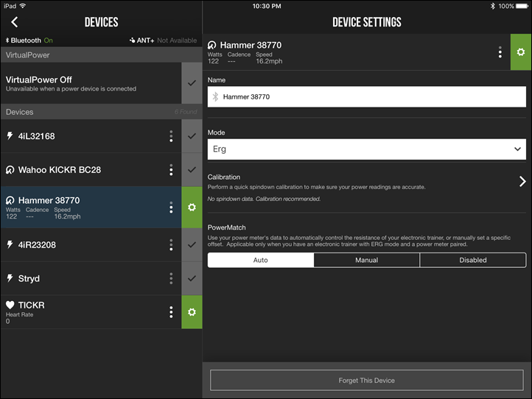532x399 pixels.
Task: Toggle checkmark for Wahoo KICKR BC28
Action: (192, 170)
